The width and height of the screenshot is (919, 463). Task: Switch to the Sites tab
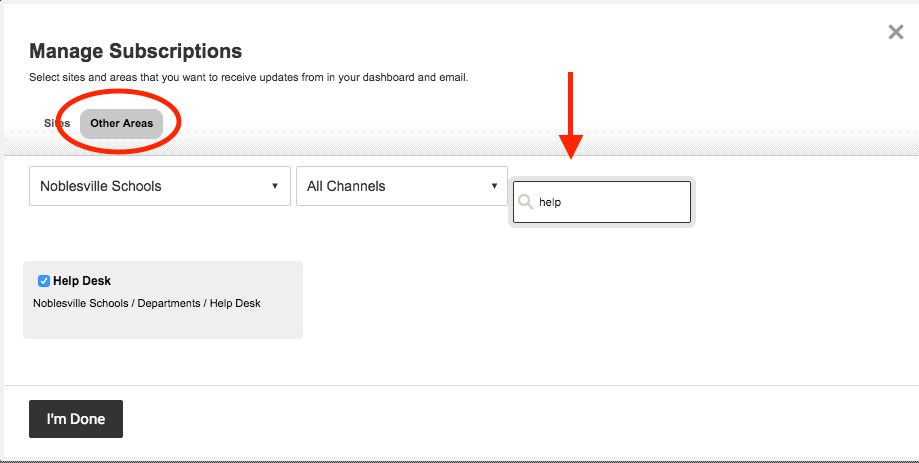56,123
